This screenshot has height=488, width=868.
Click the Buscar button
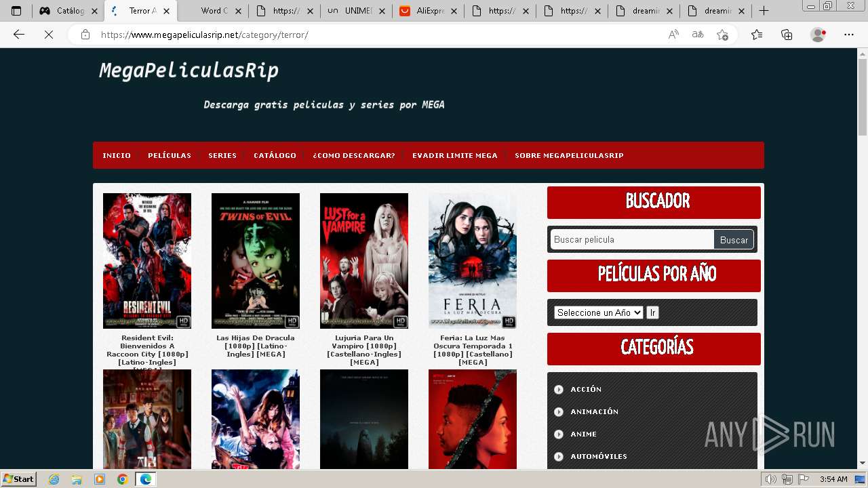point(734,239)
